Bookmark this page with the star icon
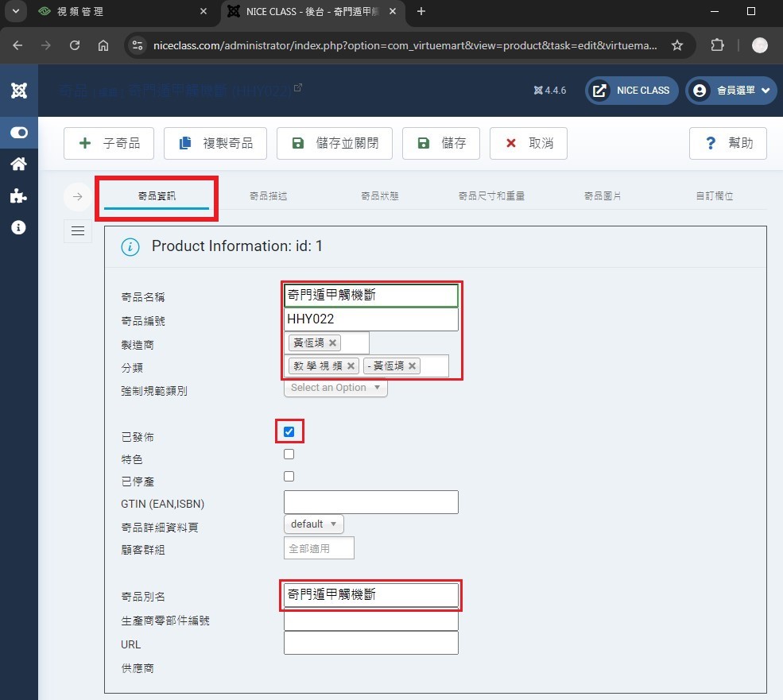783x700 pixels. 677,45
